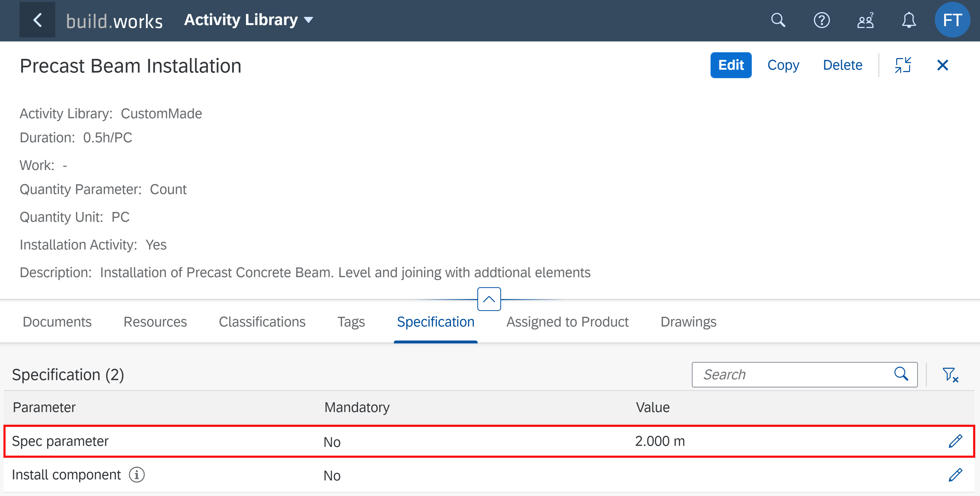Clear the table filters icon
Screen dimensions: 980x496
coord(950,375)
